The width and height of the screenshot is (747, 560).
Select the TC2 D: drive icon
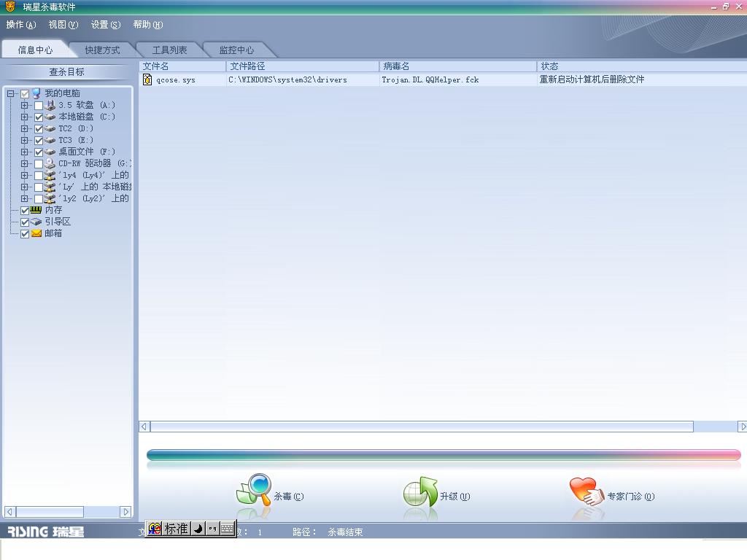[x=50, y=128]
